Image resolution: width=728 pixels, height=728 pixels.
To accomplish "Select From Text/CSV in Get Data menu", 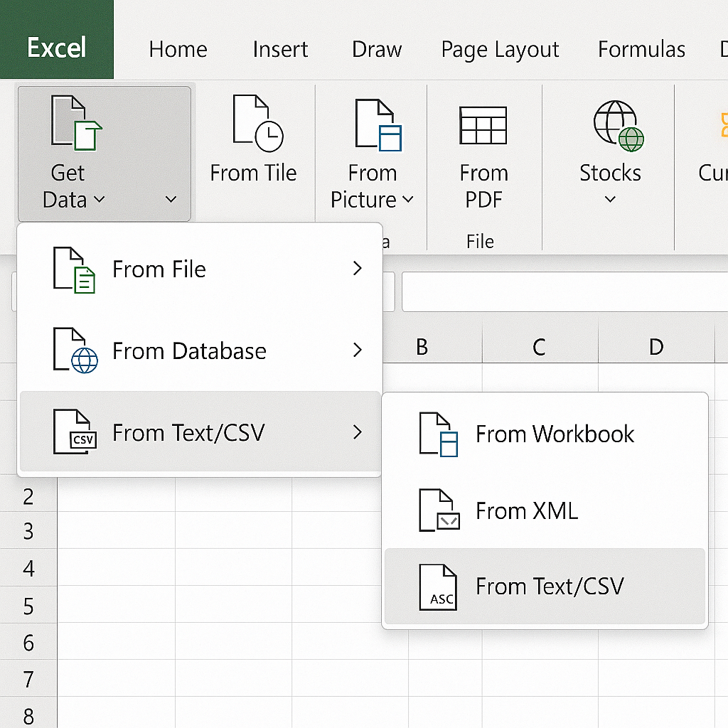I will 200,432.
